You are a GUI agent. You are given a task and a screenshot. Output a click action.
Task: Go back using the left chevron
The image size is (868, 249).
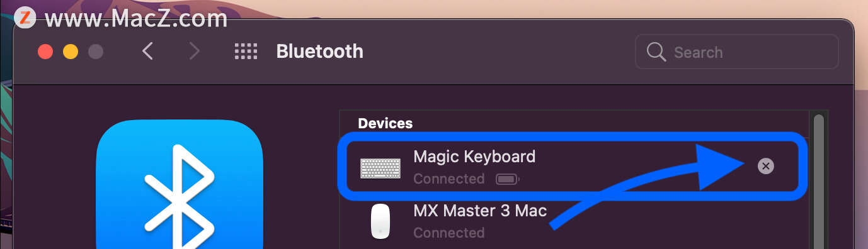click(147, 51)
